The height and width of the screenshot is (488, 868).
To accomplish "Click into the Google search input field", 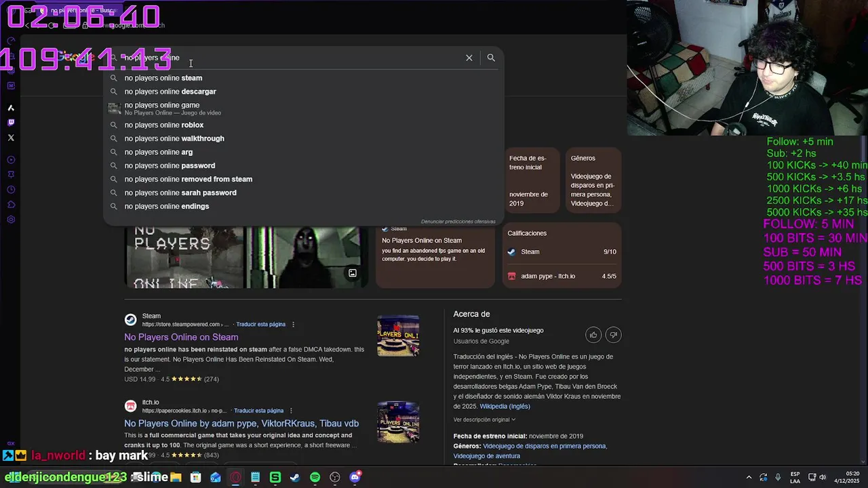I will (x=292, y=58).
